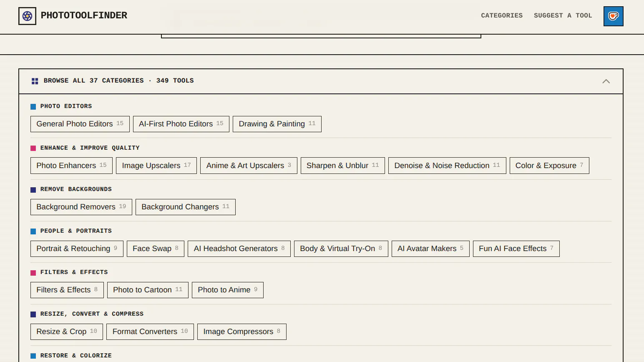Click the Enhance & Improve Quality heading

point(90,148)
